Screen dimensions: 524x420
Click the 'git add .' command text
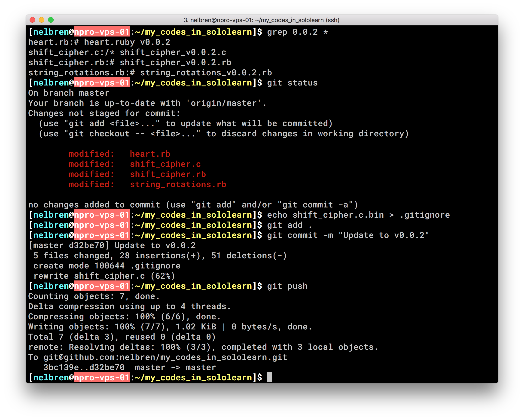pyautogui.click(x=289, y=225)
